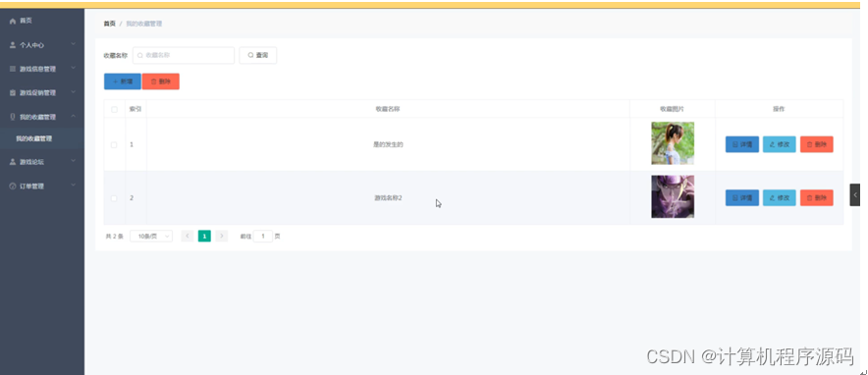Viewport: 868px width, 375px height.
Task: Expand the 个人中心 menu chevron
Action: tap(74, 44)
